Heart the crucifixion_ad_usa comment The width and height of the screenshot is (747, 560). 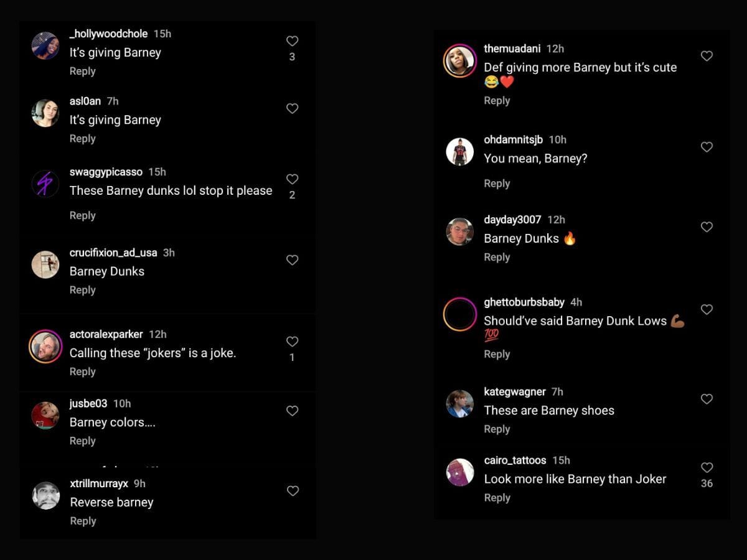(x=292, y=260)
